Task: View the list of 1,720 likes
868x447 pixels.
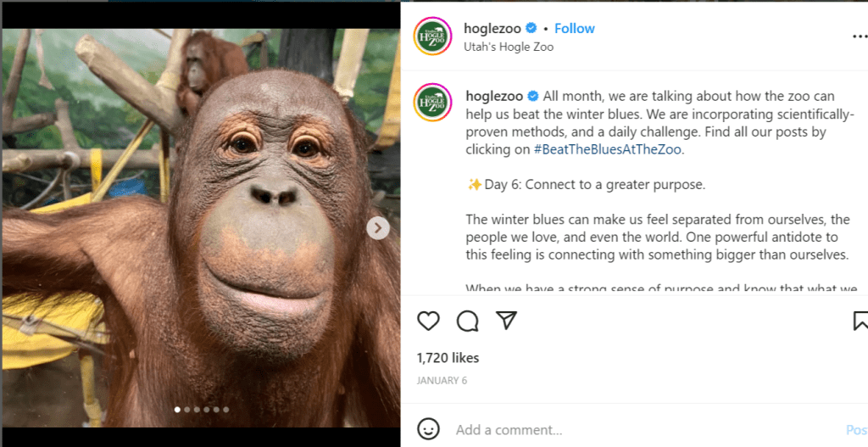Action: (x=448, y=358)
